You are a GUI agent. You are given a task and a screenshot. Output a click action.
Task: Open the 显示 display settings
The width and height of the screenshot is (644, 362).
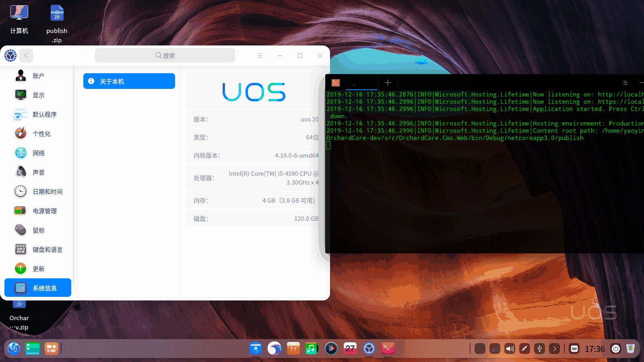point(38,95)
